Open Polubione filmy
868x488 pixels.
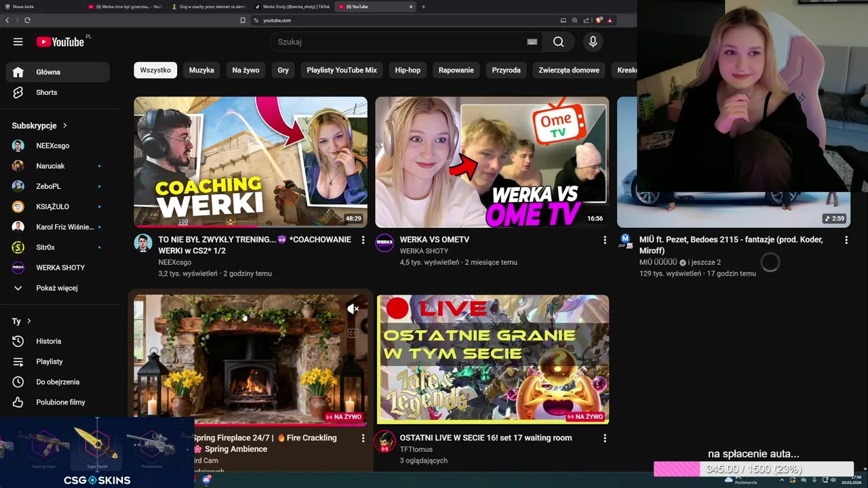(58, 403)
